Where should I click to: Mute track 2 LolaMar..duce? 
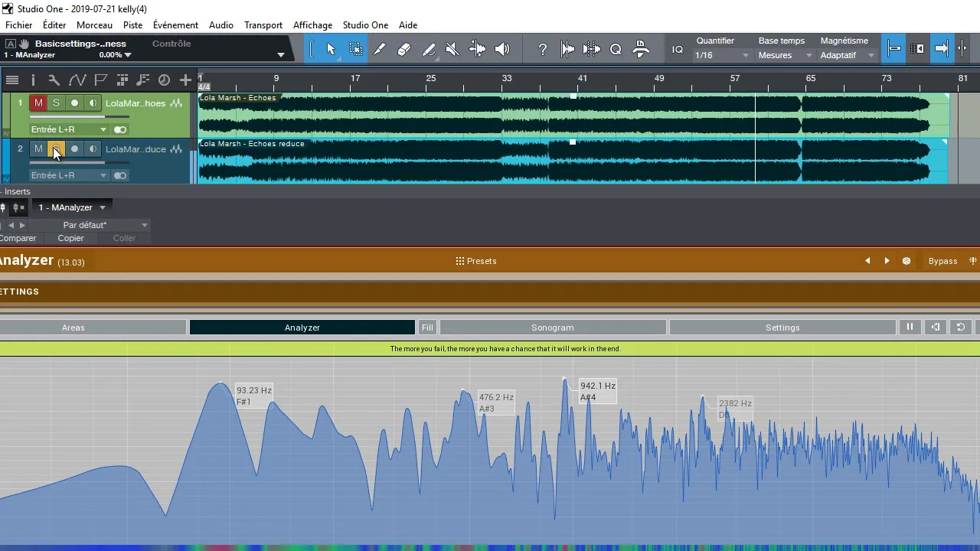pos(38,149)
